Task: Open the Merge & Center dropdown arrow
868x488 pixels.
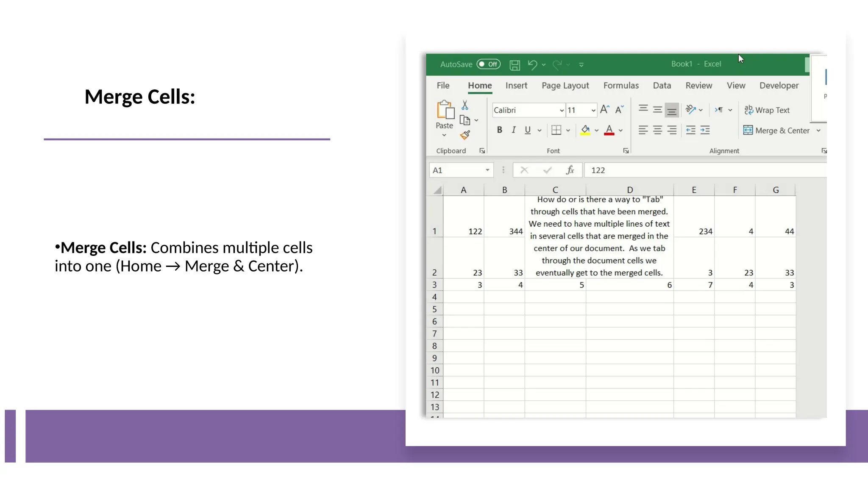Action: (818, 130)
